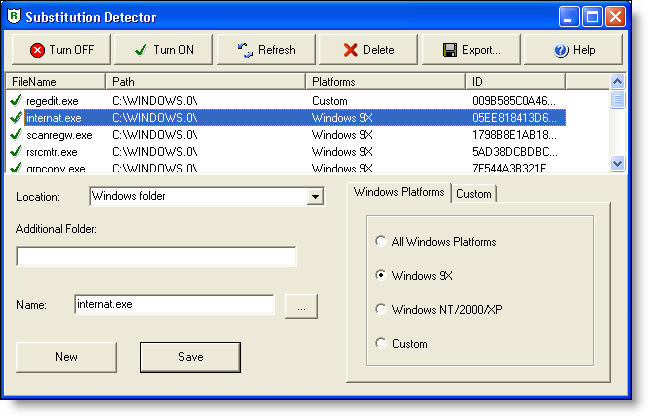648x416 pixels.
Task: Select the Custom radio button
Action: 380,343
